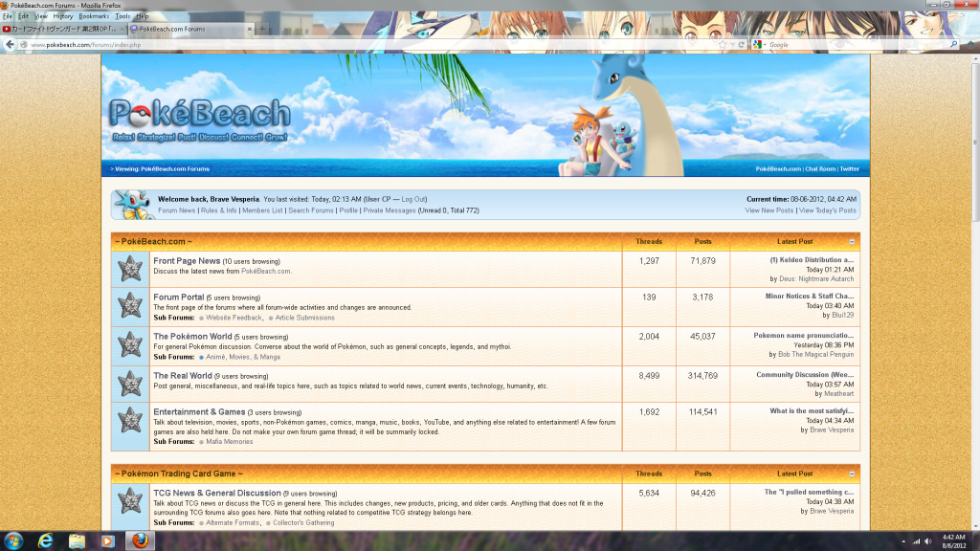Open Windows Media Player from taskbar
This screenshot has height=551, width=980.
tap(107, 541)
